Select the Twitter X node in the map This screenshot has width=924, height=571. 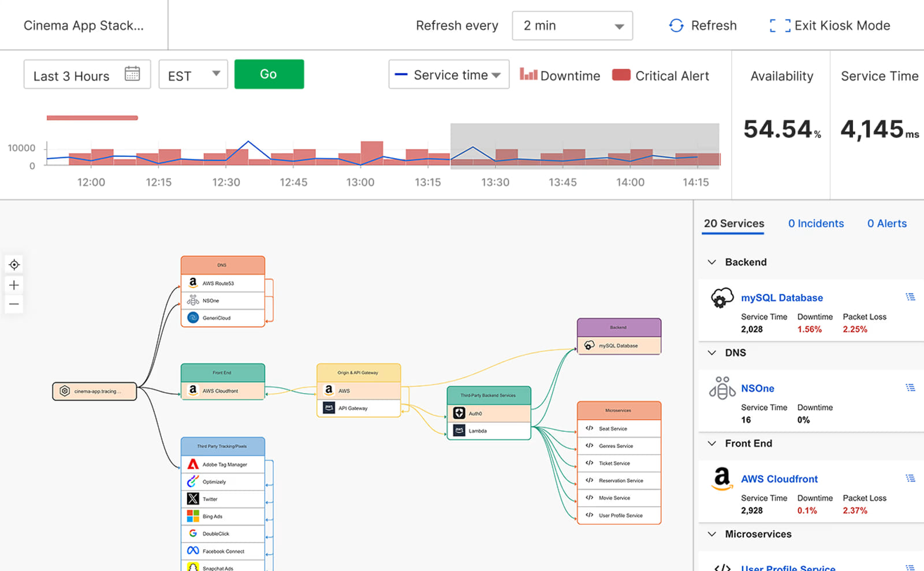[222, 499]
